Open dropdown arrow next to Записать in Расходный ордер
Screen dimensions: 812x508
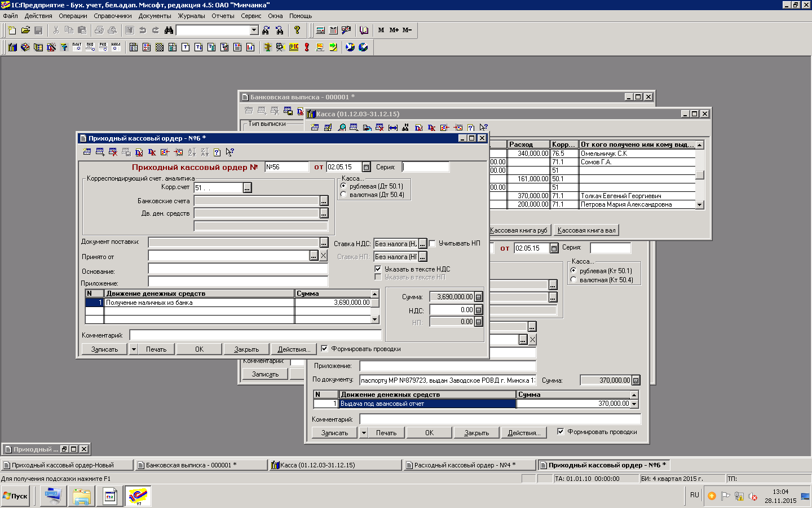[x=364, y=433]
